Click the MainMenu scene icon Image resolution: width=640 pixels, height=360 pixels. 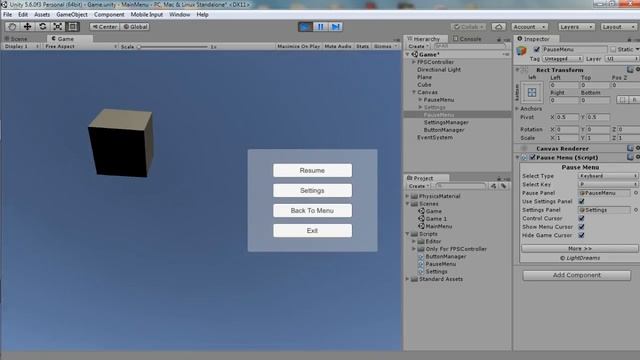422,226
